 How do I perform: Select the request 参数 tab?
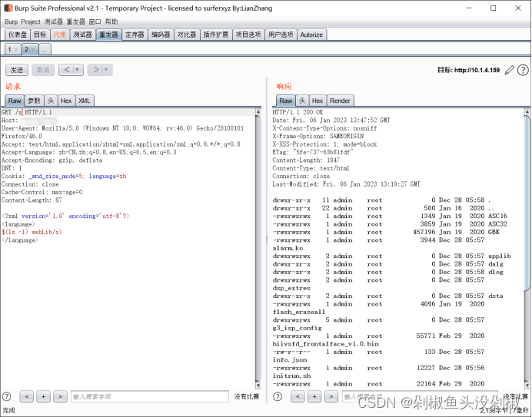click(x=34, y=101)
